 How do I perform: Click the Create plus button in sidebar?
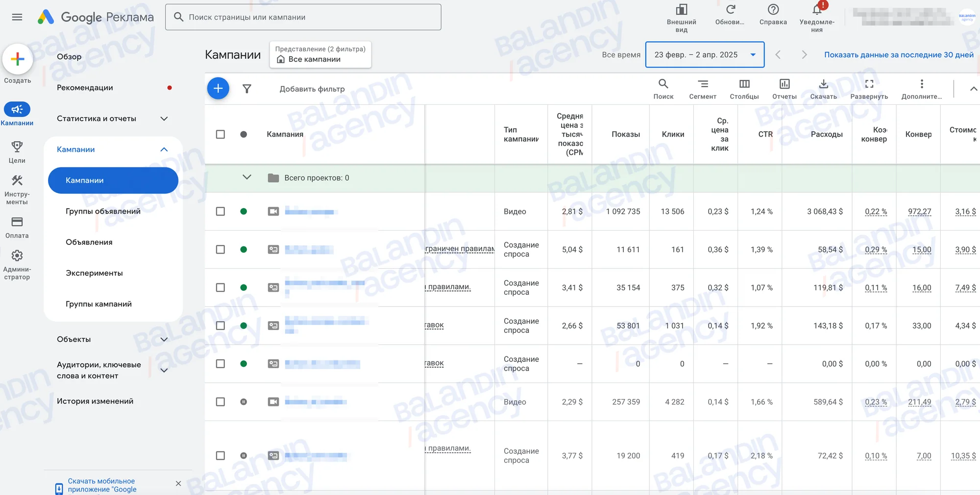(x=18, y=59)
